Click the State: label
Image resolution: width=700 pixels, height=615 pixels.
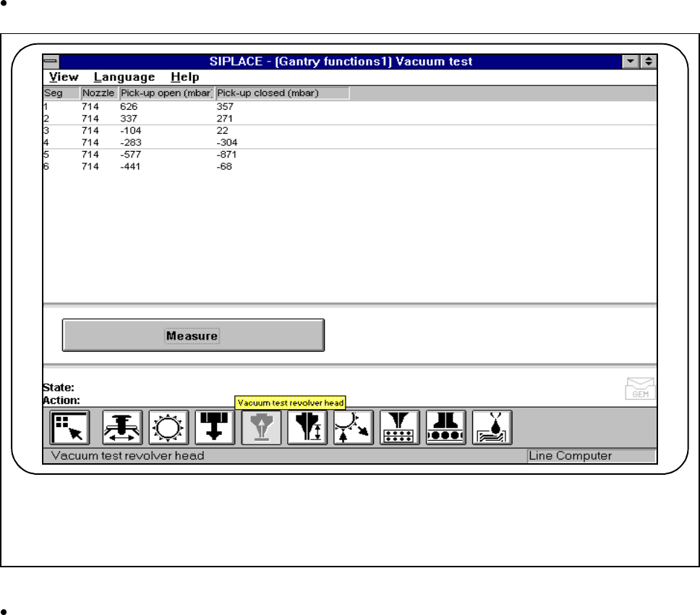59,387
